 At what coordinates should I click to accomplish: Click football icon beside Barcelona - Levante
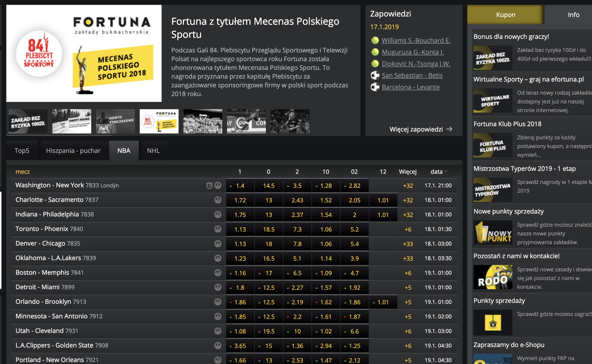point(375,87)
